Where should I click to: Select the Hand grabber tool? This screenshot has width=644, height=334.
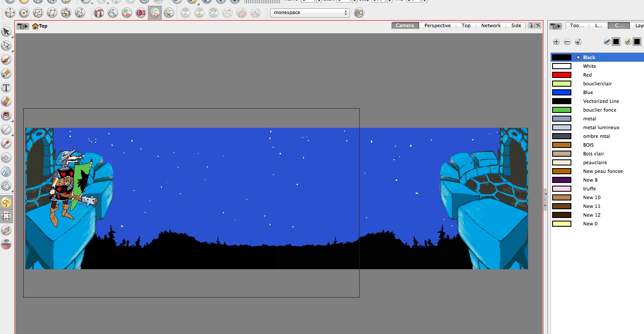(6, 186)
